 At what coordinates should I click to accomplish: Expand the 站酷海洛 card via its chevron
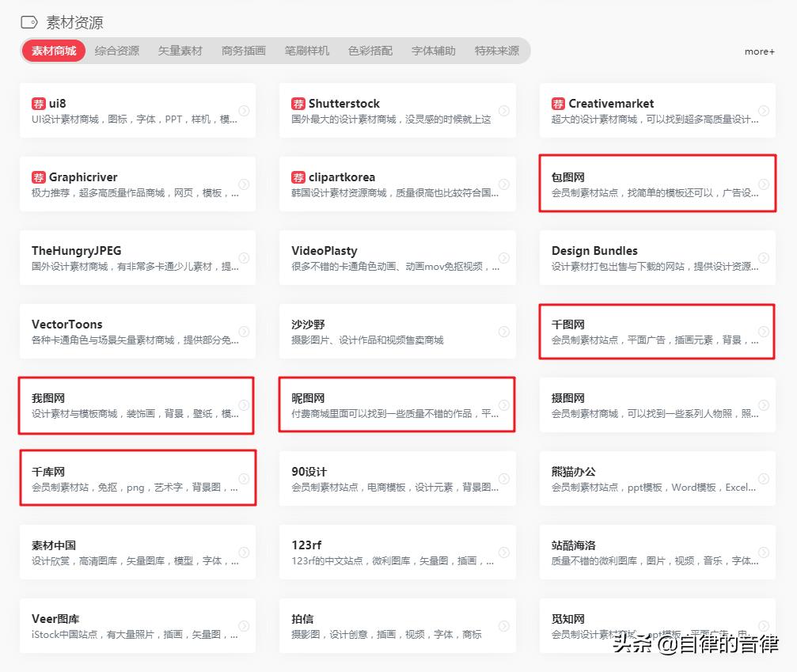point(763,551)
